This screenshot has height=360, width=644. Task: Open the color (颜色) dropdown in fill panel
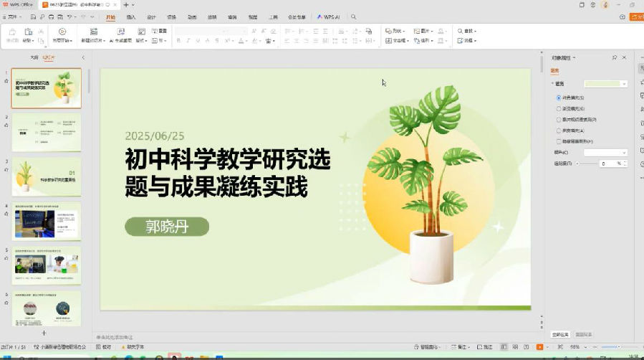click(x=605, y=153)
